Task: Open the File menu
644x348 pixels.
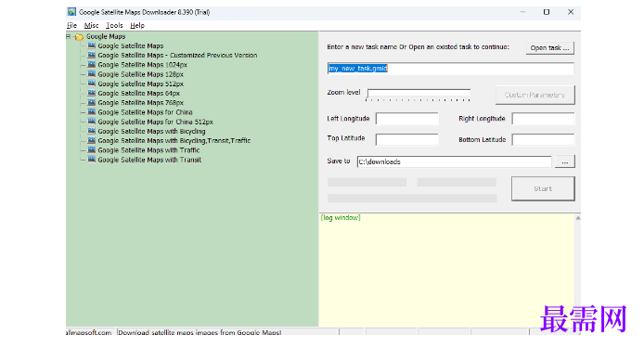Action: (71, 25)
